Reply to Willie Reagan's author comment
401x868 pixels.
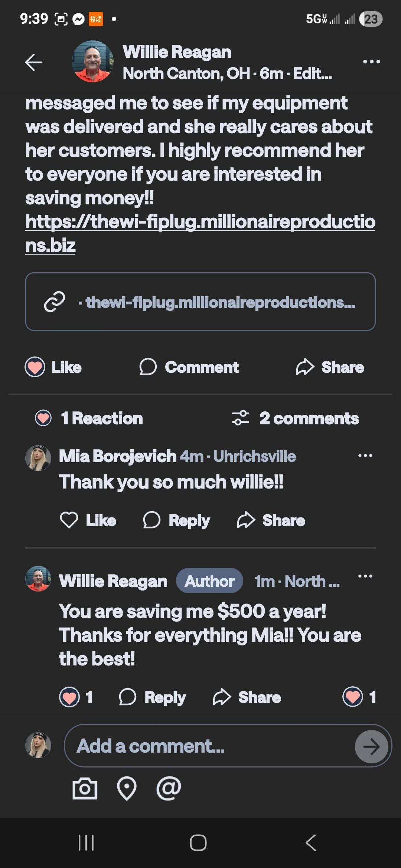click(x=153, y=697)
